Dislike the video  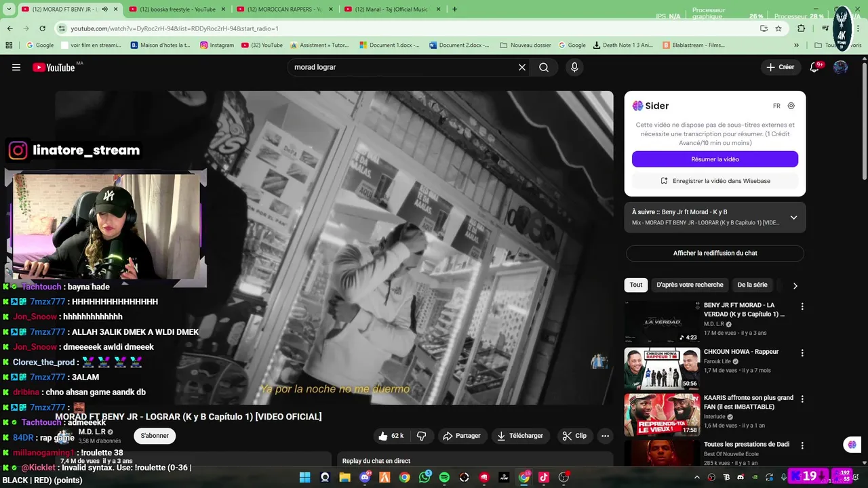coord(421,436)
